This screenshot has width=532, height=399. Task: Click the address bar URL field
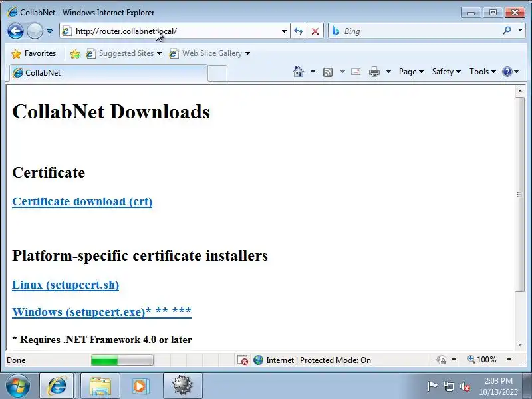(175, 31)
